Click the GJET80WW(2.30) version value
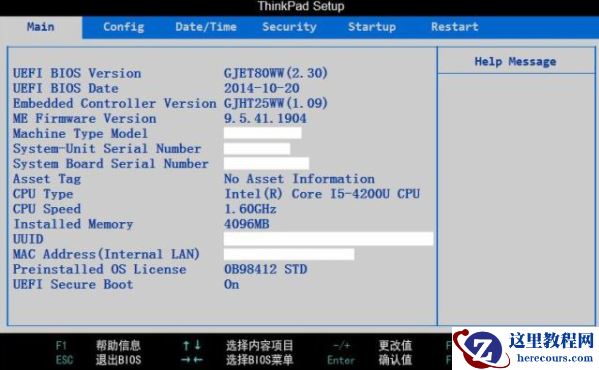The height and width of the screenshot is (370, 599). point(276,73)
